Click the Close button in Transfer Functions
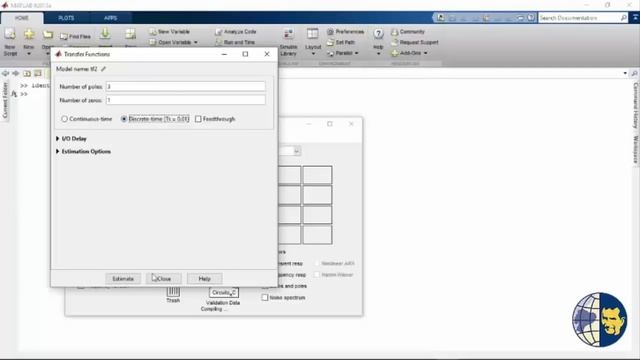Image resolution: width=640 pixels, height=360 pixels. [164, 279]
